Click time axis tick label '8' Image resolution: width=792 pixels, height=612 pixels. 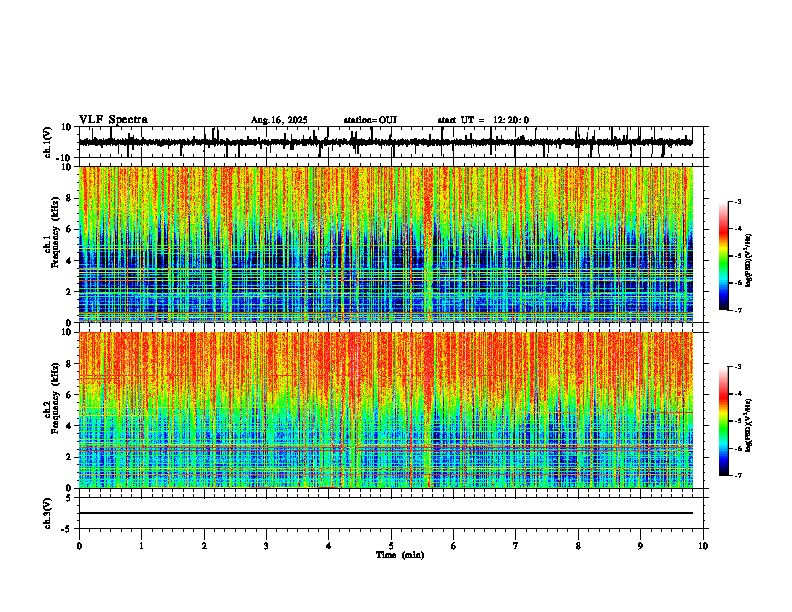pyautogui.click(x=578, y=546)
